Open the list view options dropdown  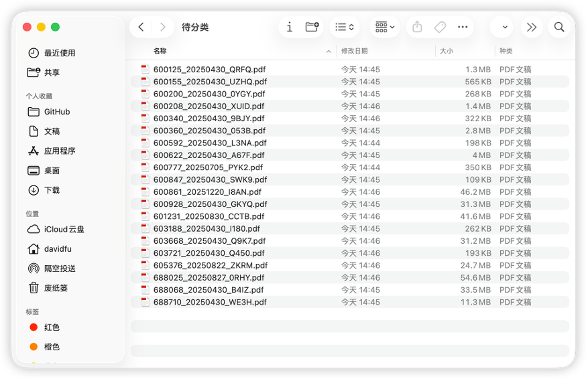345,27
